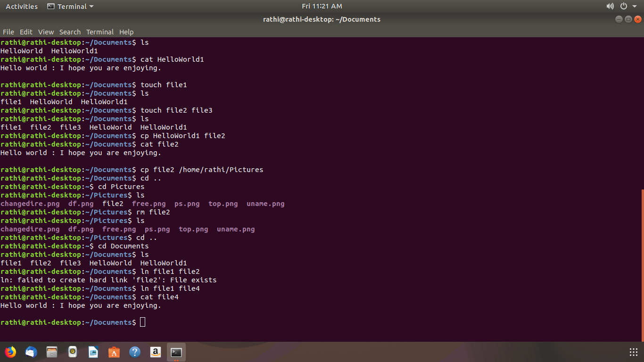Click 'cat file2' command text
This screenshot has height=362, width=644.
pyautogui.click(x=159, y=144)
